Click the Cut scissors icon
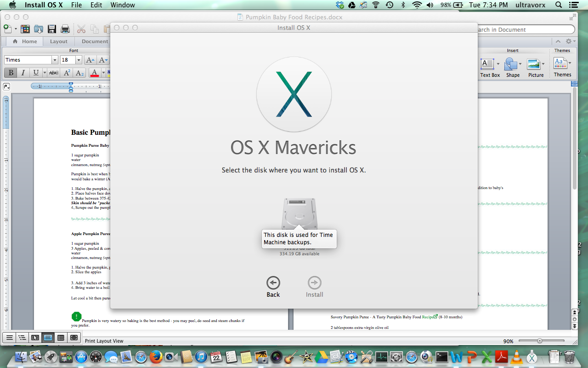The height and width of the screenshot is (368, 588). click(81, 29)
